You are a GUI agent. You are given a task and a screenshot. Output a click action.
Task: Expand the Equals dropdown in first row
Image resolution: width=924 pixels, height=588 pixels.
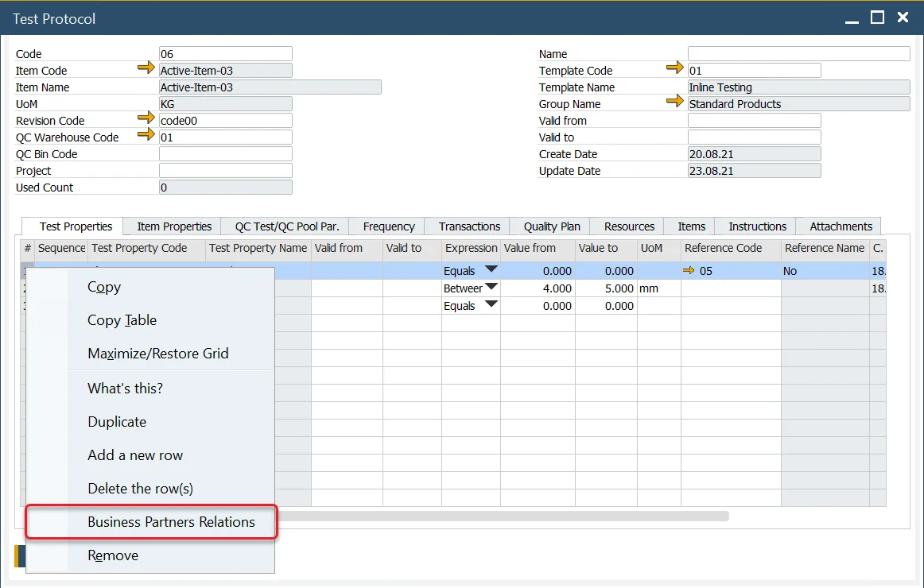[491, 270]
